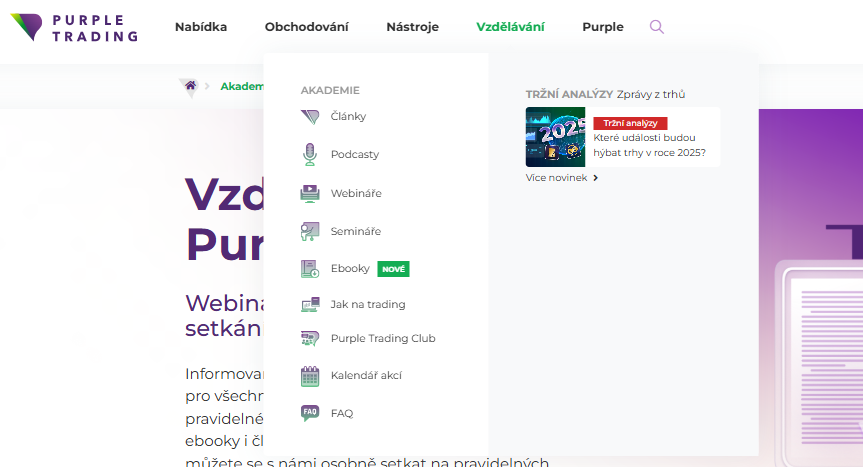The image size is (863, 467).
Task: Click the Články triangle icon
Action: pyautogui.click(x=310, y=117)
